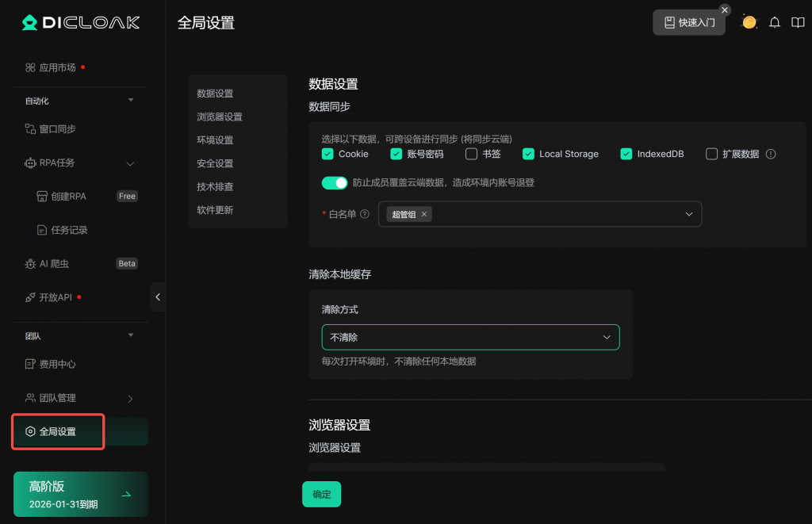This screenshot has height=524, width=812.
Task: Enable the 书签 checkbox
Action: (x=471, y=154)
